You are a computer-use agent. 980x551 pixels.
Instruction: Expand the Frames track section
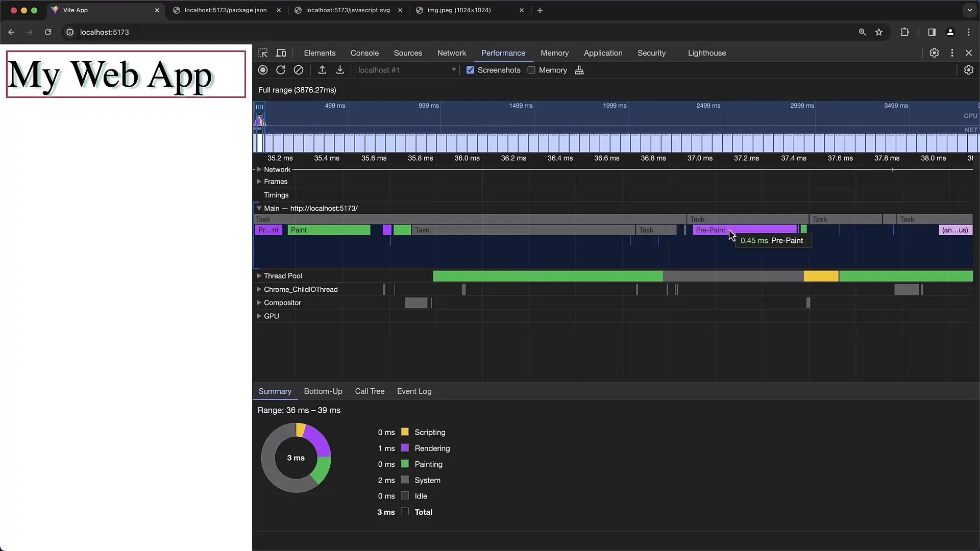259,182
